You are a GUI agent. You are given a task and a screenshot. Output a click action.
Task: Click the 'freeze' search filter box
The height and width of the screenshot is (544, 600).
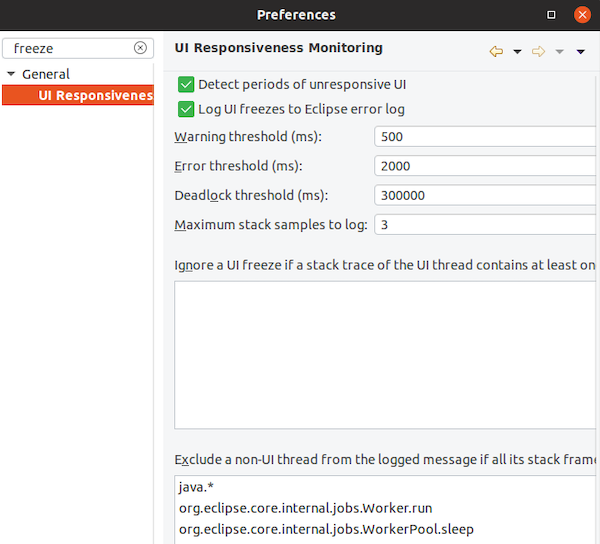point(70,48)
